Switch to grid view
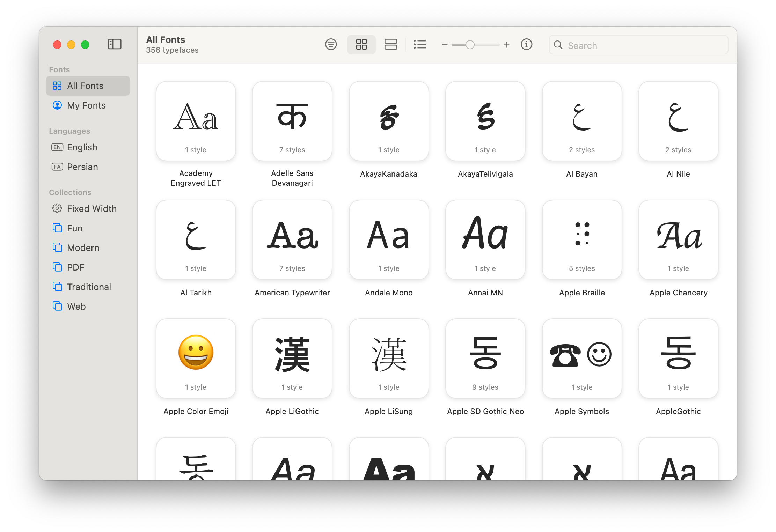 (361, 44)
